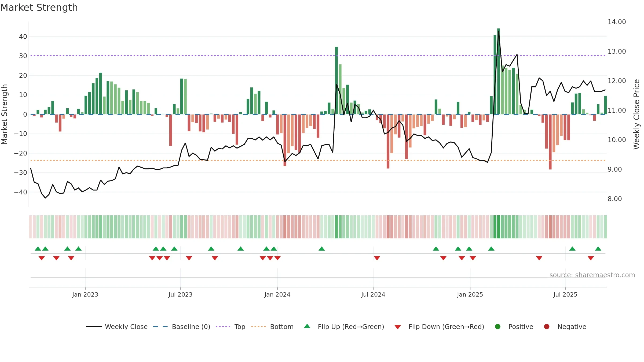644x362 pixels.
Task: Click the black Weekly Close legend line
Action: (94, 327)
